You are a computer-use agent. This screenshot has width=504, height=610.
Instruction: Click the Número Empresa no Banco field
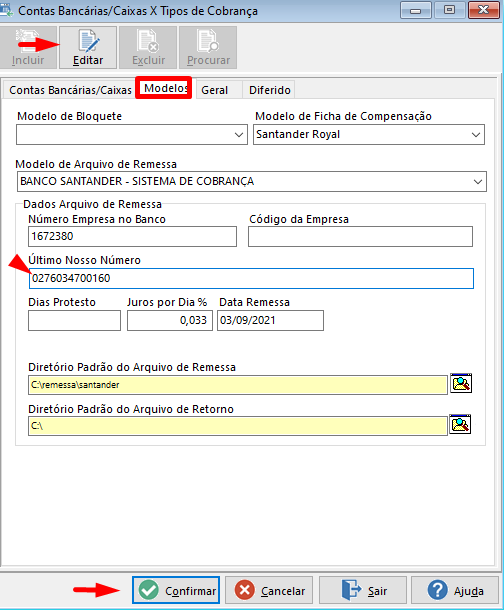click(x=132, y=237)
